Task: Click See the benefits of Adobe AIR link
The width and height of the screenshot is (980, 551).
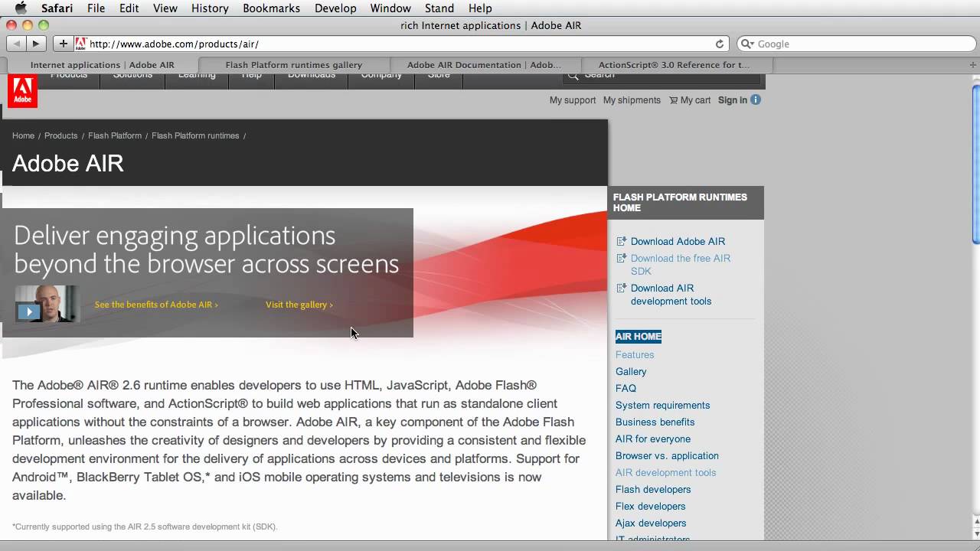Action: (156, 305)
